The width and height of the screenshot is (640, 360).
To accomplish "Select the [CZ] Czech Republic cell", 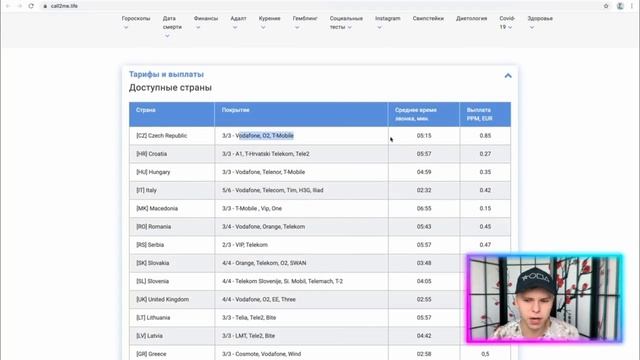I will (172, 136).
